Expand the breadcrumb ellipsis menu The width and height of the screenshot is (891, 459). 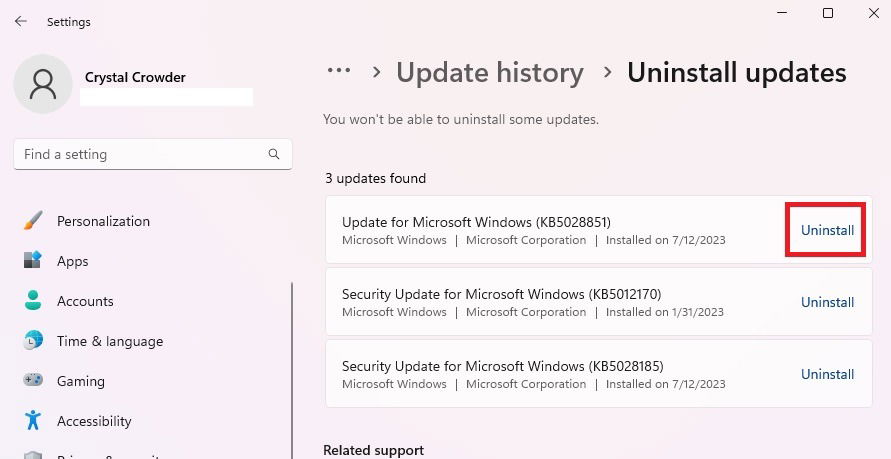pos(339,72)
